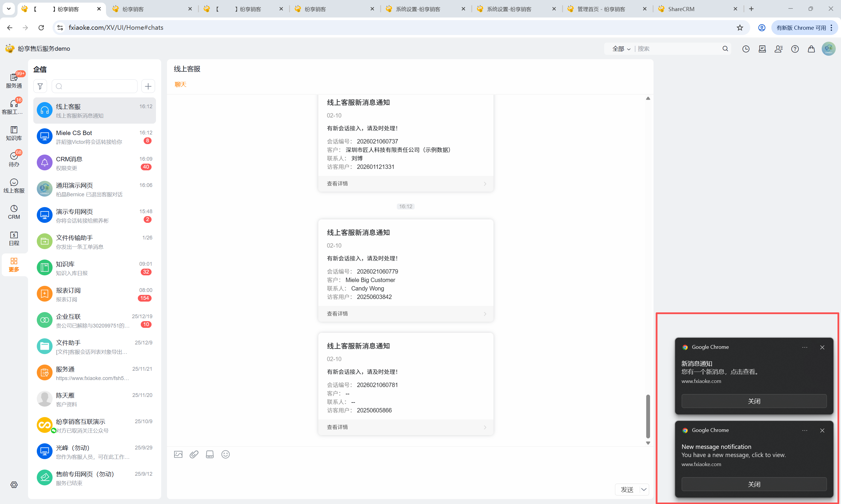Click the help question mark icon in header
The width and height of the screenshot is (841, 504).
coord(795,49)
